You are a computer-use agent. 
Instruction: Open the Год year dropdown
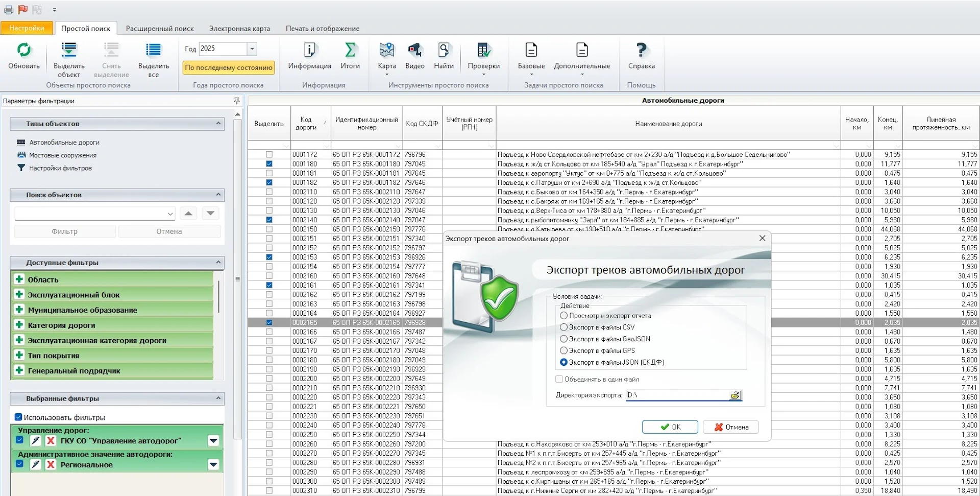252,49
